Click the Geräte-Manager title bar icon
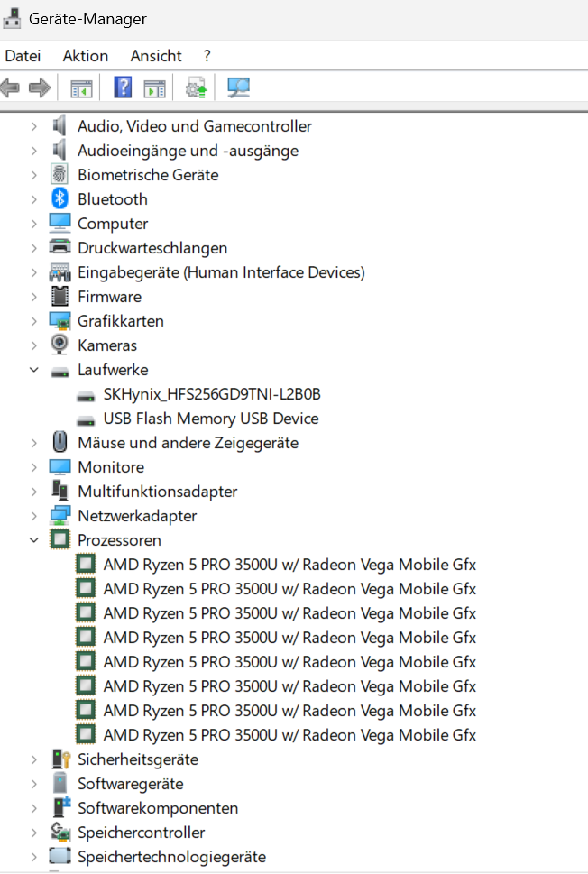 click(12, 18)
